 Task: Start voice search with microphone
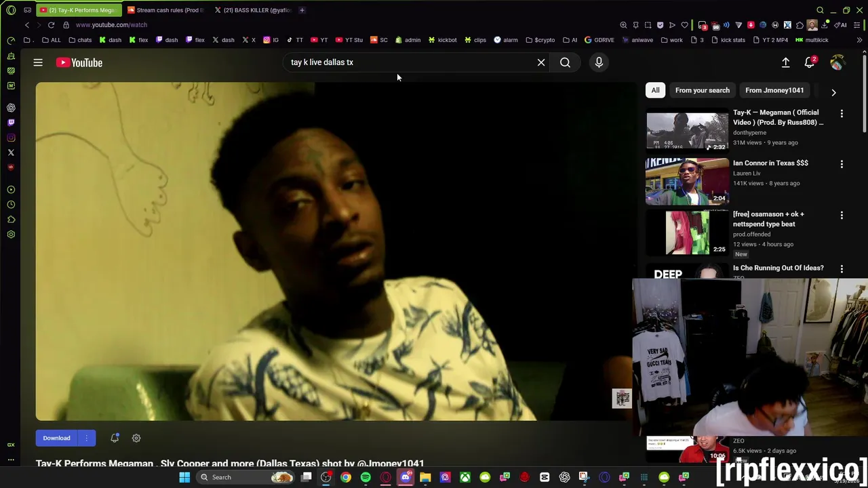(599, 62)
